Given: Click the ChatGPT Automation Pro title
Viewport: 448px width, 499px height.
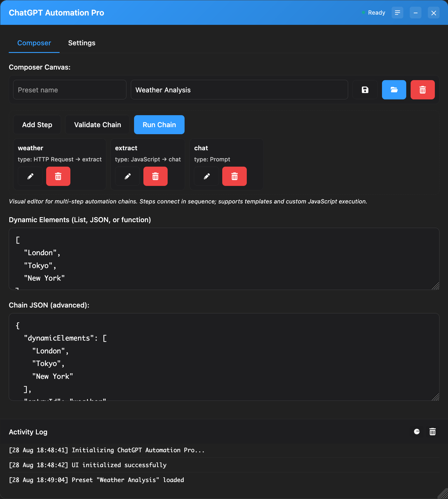Looking at the screenshot, I should click(x=56, y=13).
